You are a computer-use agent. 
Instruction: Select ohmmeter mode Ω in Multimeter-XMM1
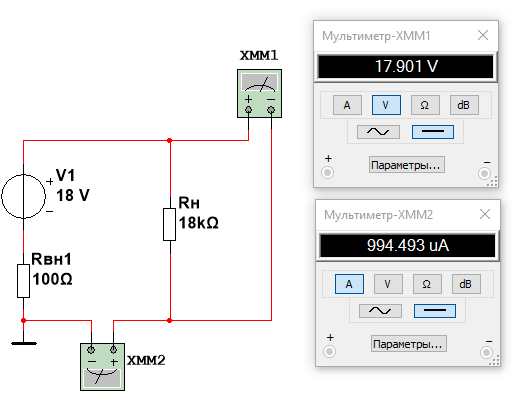tap(425, 105)
